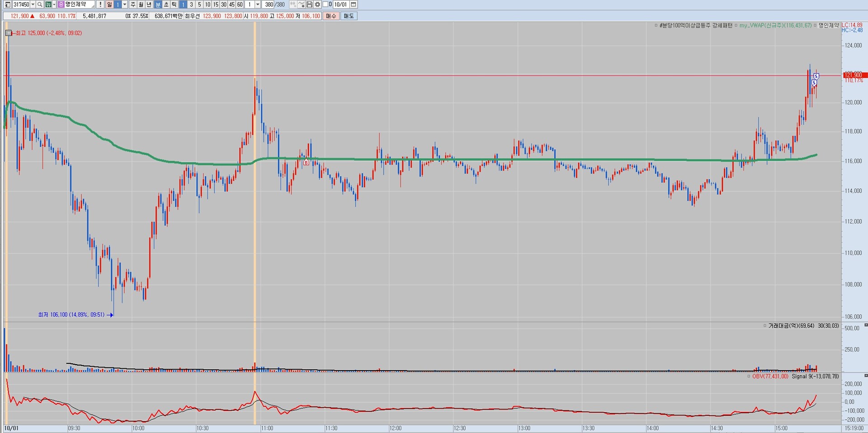Image resolution: width=868 pixels, height=433 pixels.
Task: Click the my_VWAP(신규주) legend label
Action: tap(775, 25)
